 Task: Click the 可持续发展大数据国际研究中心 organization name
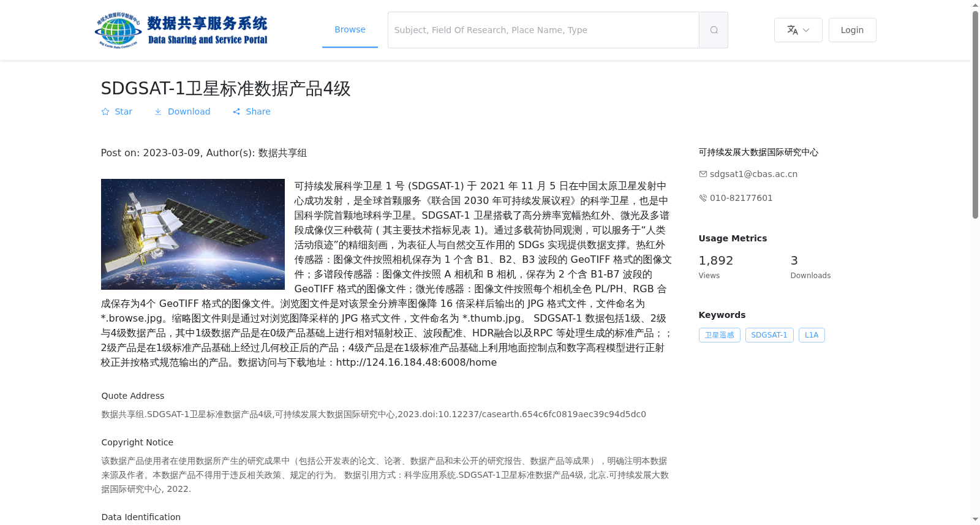pyautogui.click(x=758, y=152)
